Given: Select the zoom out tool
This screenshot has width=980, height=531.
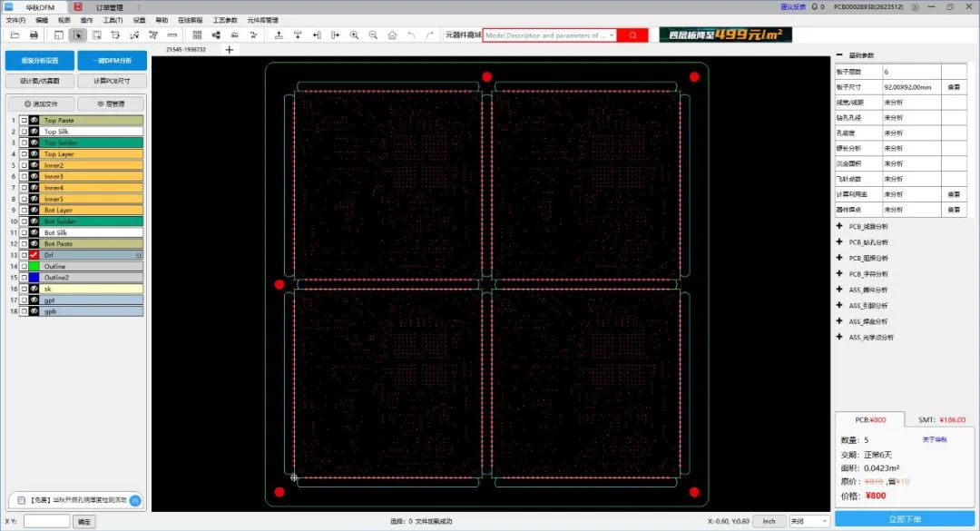Looking at the screenshot, I should click(373, 35).
